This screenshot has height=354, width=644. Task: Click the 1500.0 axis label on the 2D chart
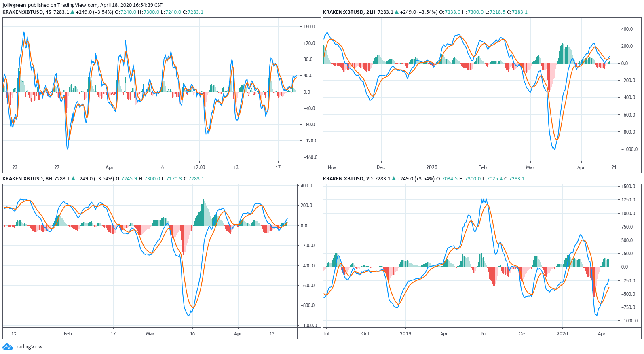(x=629, y=187)
